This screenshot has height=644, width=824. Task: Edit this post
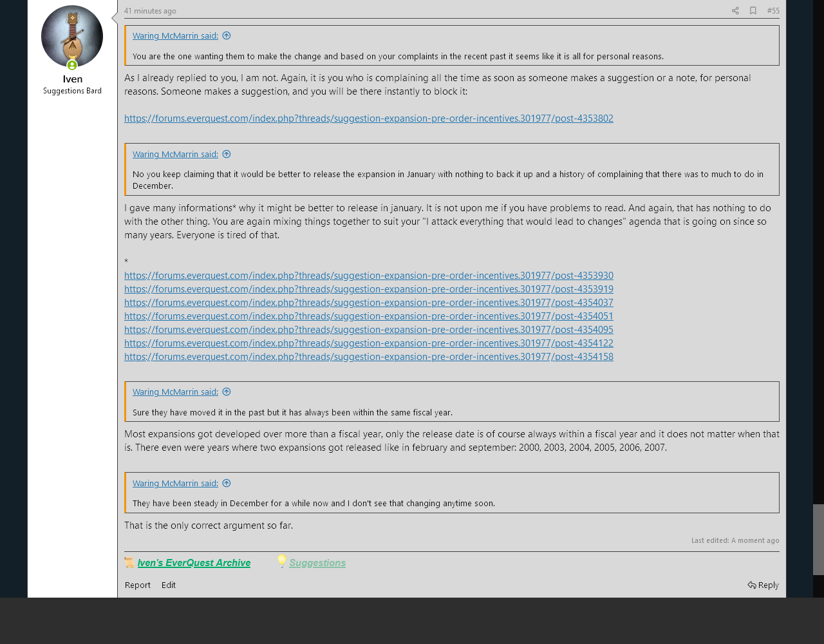[169, 585]
